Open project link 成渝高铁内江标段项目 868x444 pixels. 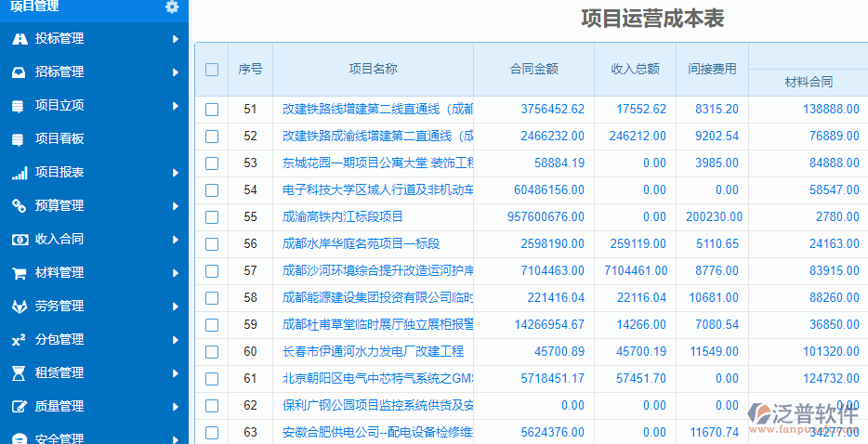click(343, 217)
